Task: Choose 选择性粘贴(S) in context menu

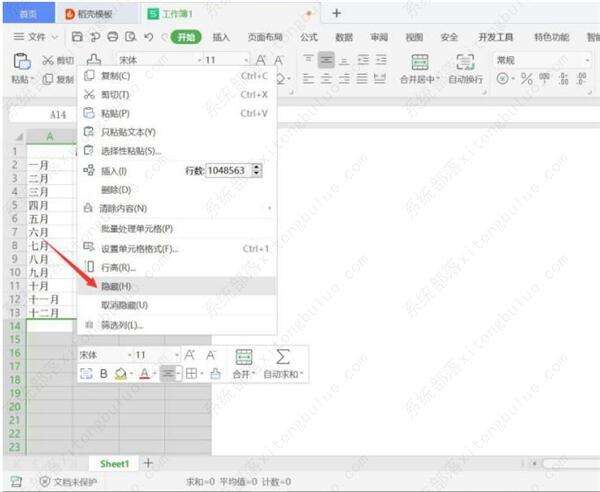Action: 176,151
